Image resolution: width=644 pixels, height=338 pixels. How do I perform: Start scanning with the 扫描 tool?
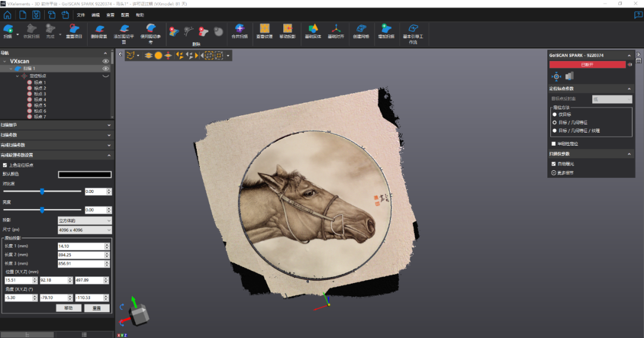(8, 31)
